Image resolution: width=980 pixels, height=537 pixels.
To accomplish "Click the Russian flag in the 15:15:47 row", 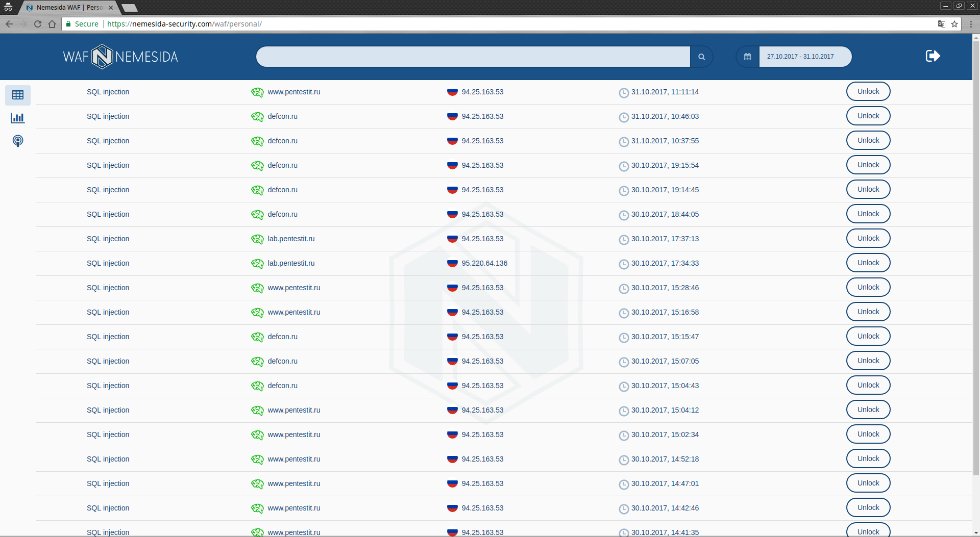I will point(452,337).
